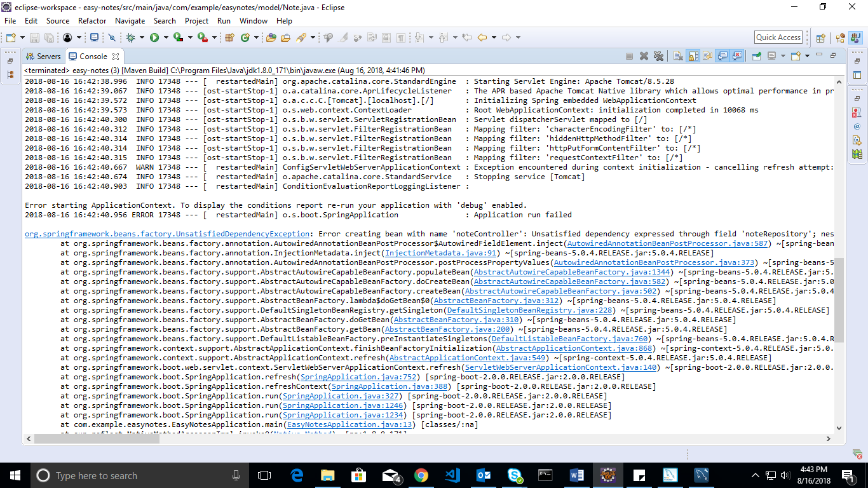The image size is (868, 488).
Task: Toggle show console on standard output change
Action: (722, 56)
